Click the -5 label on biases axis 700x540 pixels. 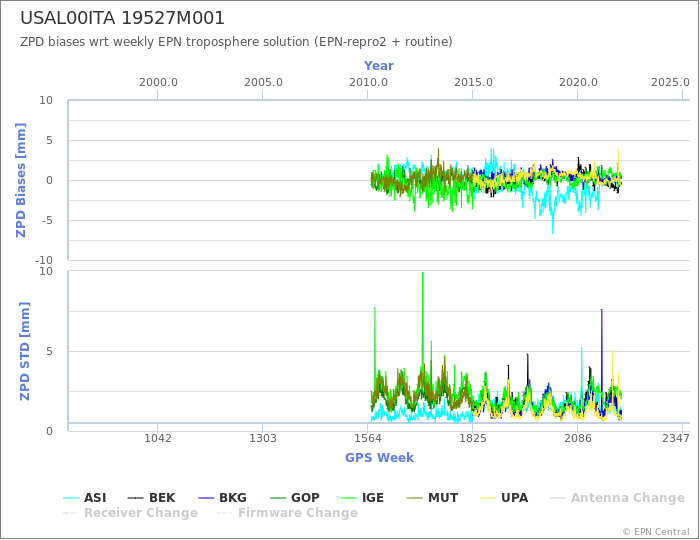coord(45,220)
